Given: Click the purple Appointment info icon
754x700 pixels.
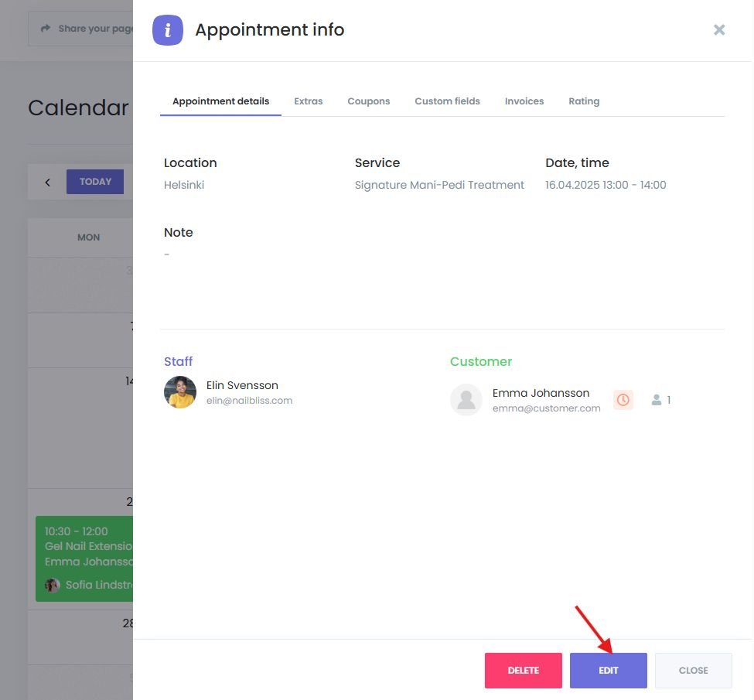Looking at the screenshot, I should coord(168,30).
